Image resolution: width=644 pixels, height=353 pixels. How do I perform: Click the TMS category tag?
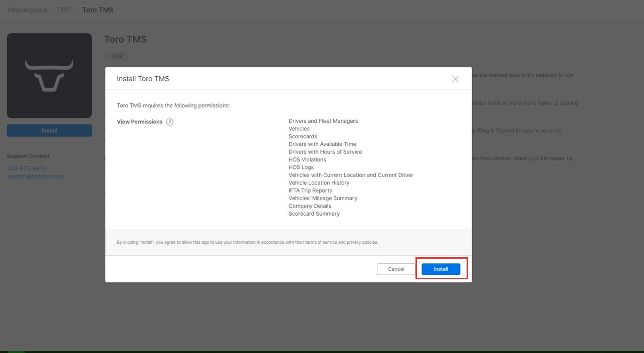(117, 56)
